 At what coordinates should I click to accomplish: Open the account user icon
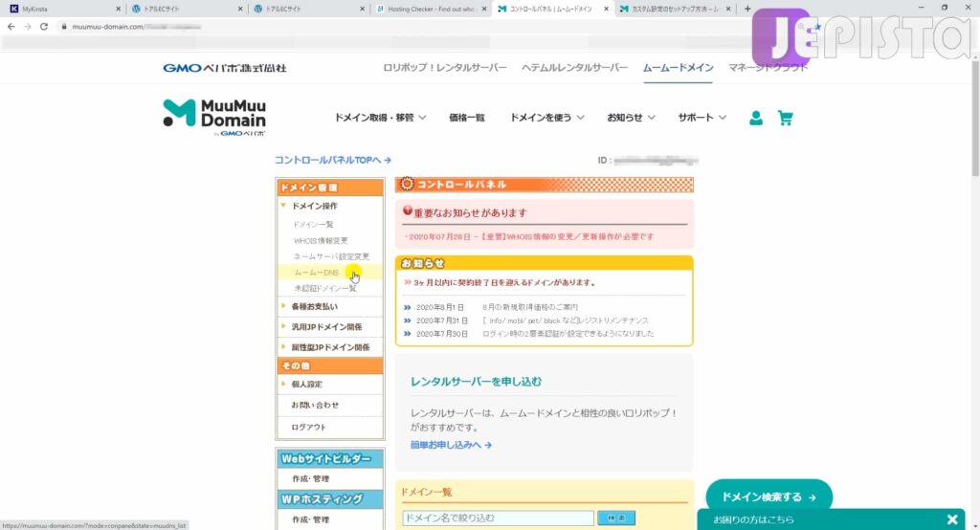pos(756,118)
